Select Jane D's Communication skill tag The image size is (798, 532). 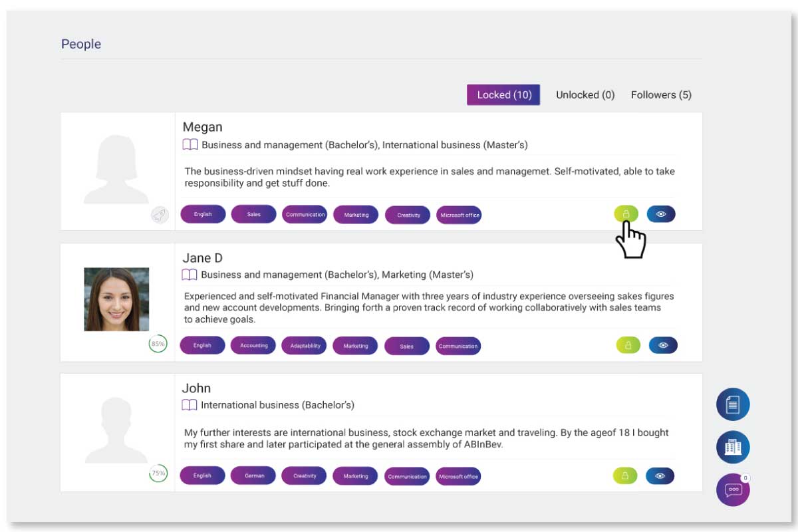point(458,346)
